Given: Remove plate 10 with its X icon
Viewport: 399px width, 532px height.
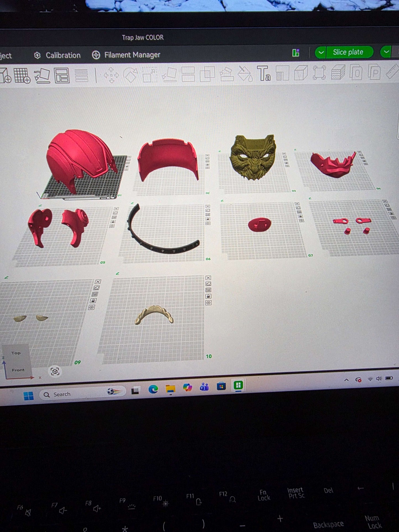Looking at the screenshot, I should coord(208,278).
